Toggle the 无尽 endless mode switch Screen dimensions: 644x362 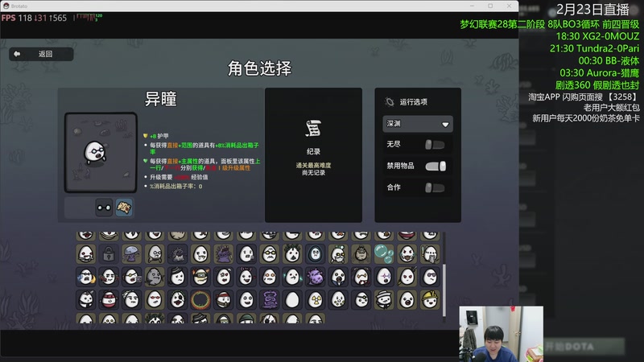coord(435,145)
